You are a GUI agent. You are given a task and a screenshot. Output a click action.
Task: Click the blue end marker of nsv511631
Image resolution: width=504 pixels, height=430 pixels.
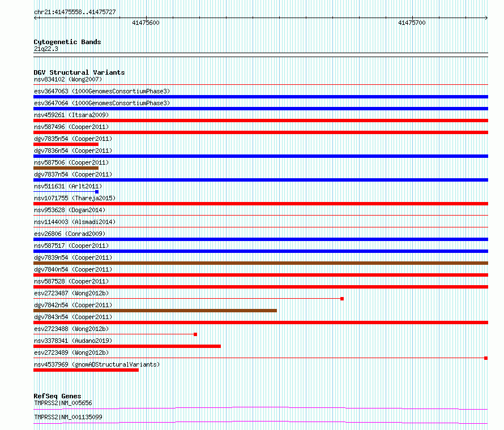point(97,192)
